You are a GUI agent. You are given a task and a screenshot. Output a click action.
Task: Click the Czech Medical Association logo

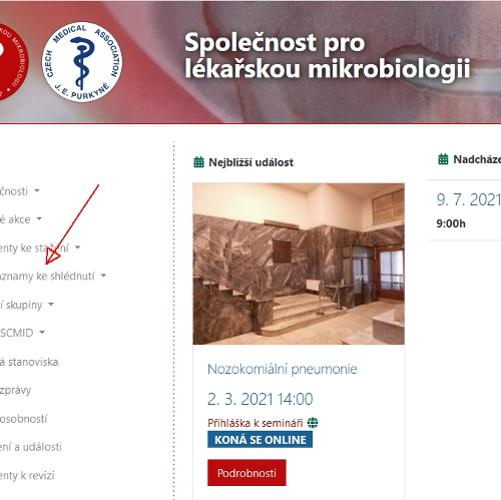pyautogui.click(x=82, y=62)
